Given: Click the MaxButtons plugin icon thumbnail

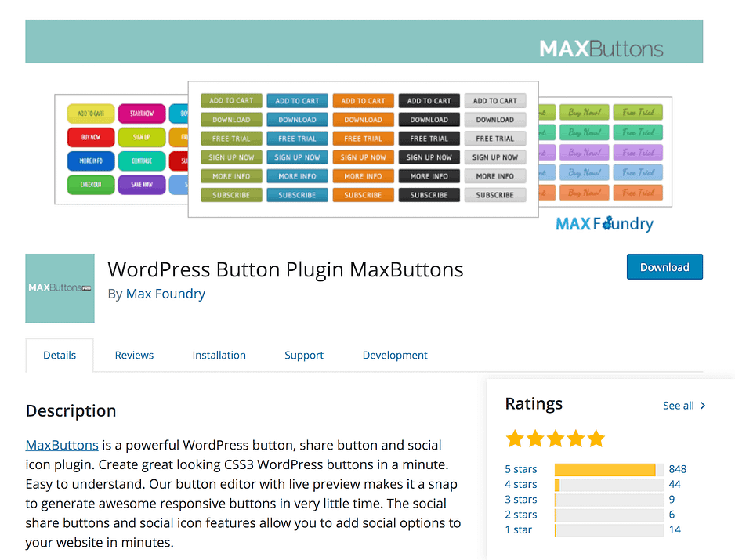Looking at the screenshot, I should click(x=60, y=288).
